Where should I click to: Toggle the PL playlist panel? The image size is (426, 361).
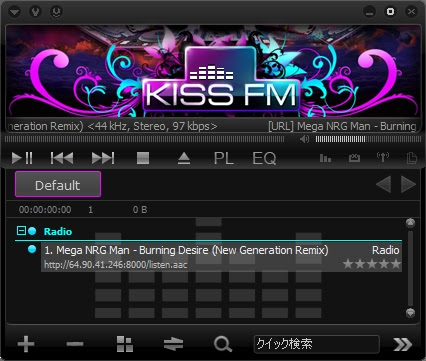(x=223, y=158)
